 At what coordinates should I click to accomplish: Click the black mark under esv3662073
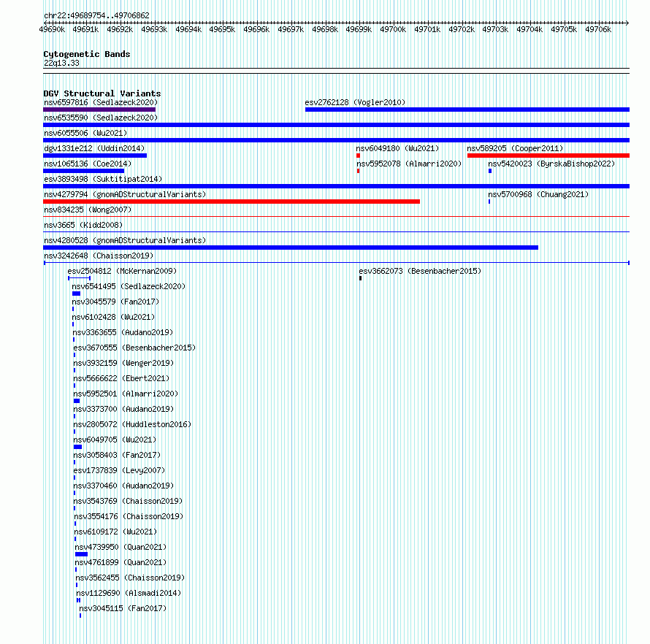[360, 278]
